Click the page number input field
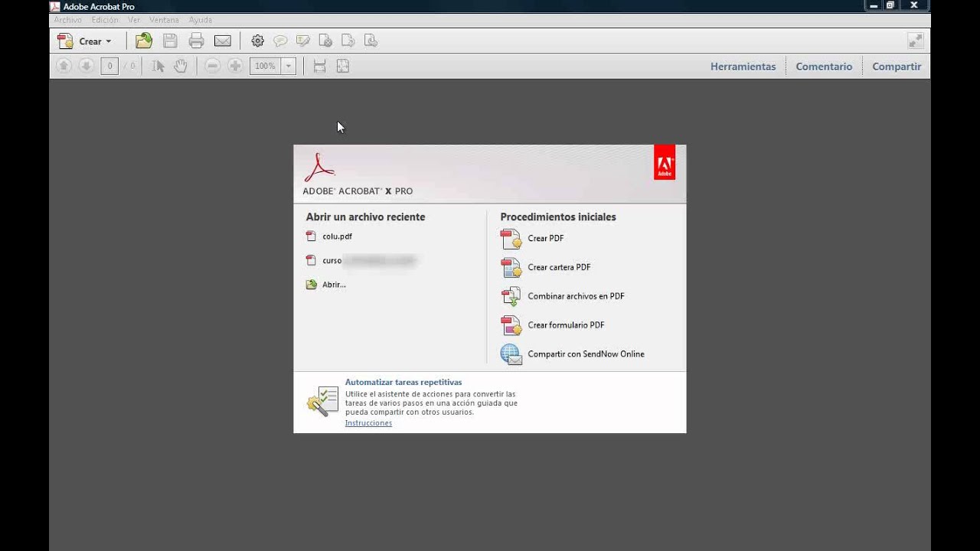The width and height of the screenshot is (980, 551). click(x=109, y=67)
